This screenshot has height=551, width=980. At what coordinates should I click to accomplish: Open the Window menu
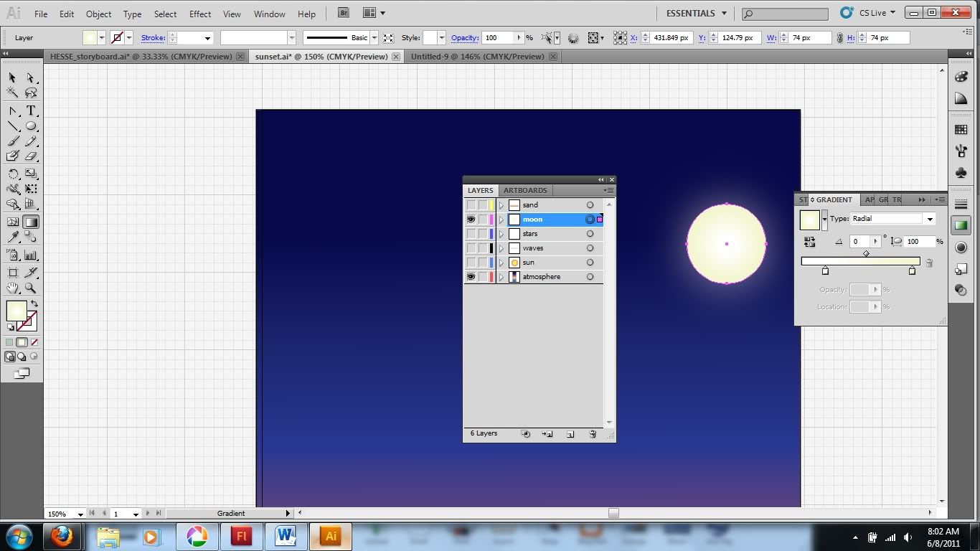pos(269,14)
